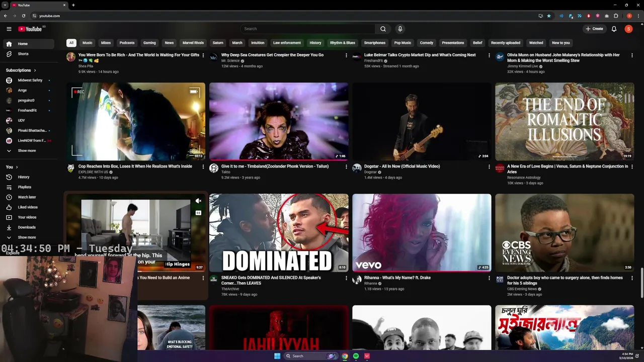This screenshot has width=644, height=362.
Task: Click the camera extension icon
Action: 607,16
